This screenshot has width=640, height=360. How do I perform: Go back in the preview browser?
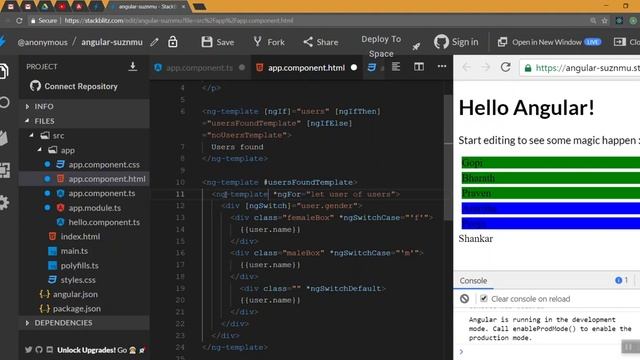[x=467, y=67]
